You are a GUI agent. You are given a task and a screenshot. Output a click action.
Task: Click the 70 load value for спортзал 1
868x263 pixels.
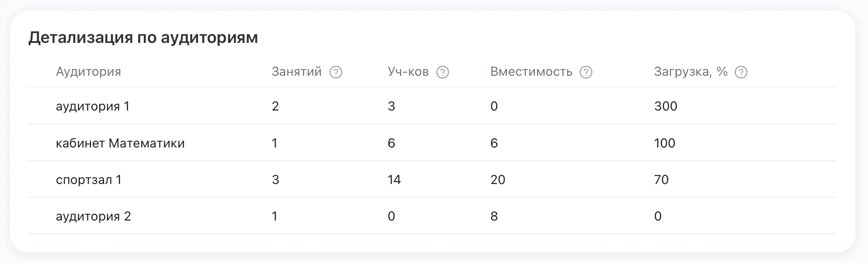pyautogui.click(x=661, y=179)
